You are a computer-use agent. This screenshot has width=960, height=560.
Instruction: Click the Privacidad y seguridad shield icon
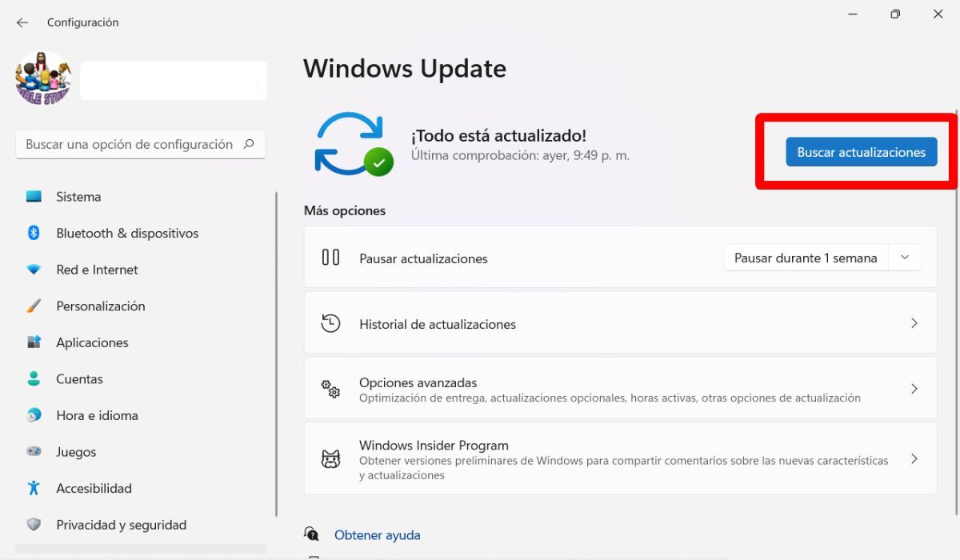[x=34, y=525]
